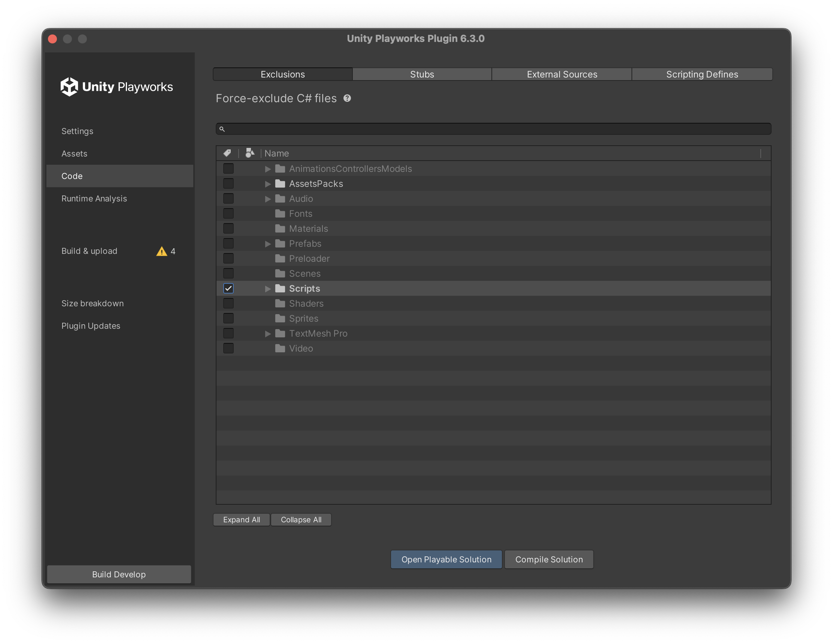Check the Scenes folder checkbox
Image resolution: width=833 pixels, height=644 pixels.
coord(228,274)
